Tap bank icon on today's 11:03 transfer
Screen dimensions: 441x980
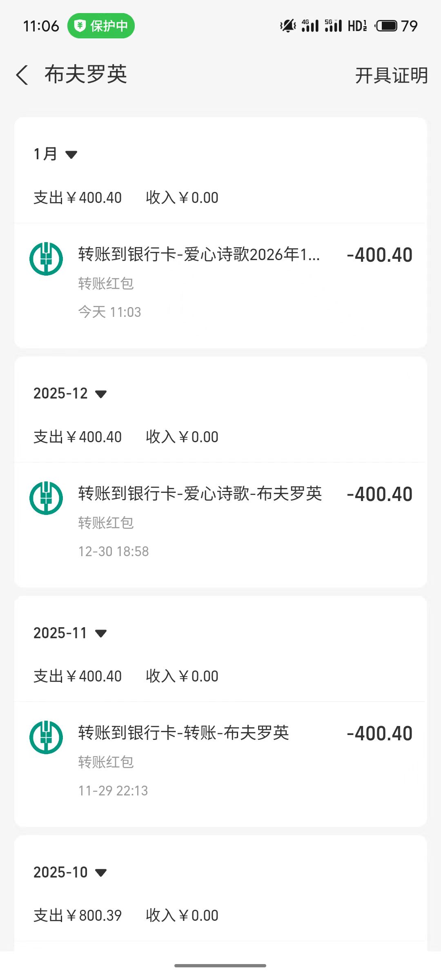(46, 259)
